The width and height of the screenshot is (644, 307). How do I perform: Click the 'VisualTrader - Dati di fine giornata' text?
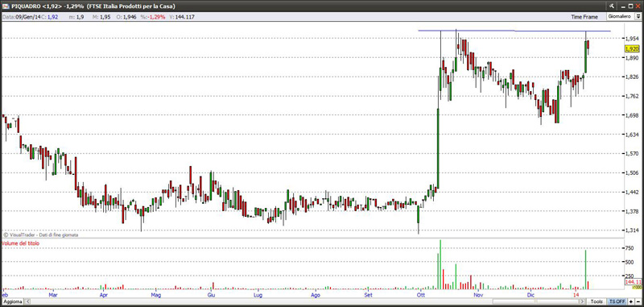(43, 235)
